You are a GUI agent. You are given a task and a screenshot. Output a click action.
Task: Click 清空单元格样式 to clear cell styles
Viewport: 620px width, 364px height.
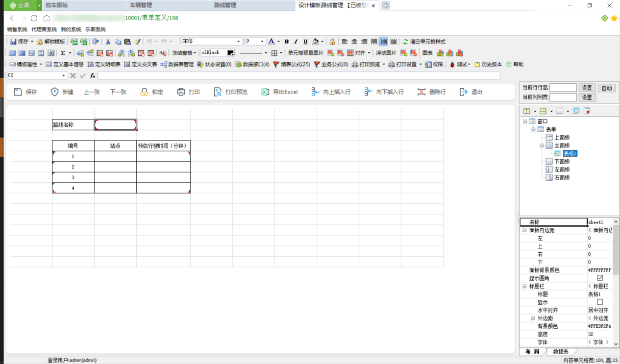(x=424, y=42)
